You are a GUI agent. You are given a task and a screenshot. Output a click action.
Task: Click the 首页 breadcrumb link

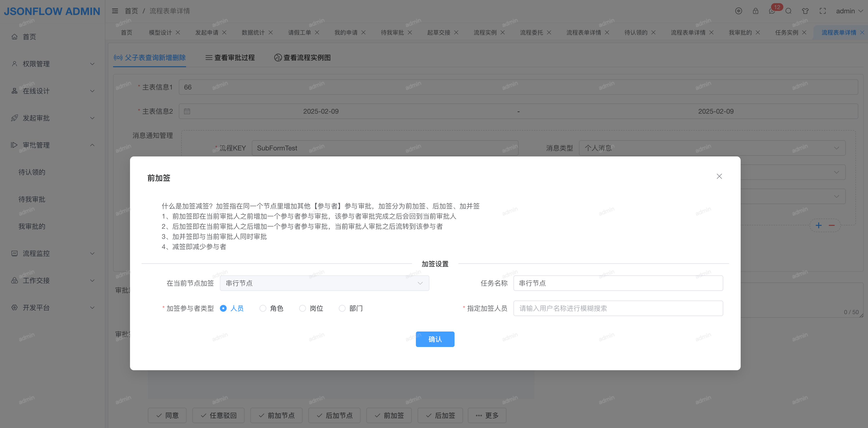click(x=131, y=11)
